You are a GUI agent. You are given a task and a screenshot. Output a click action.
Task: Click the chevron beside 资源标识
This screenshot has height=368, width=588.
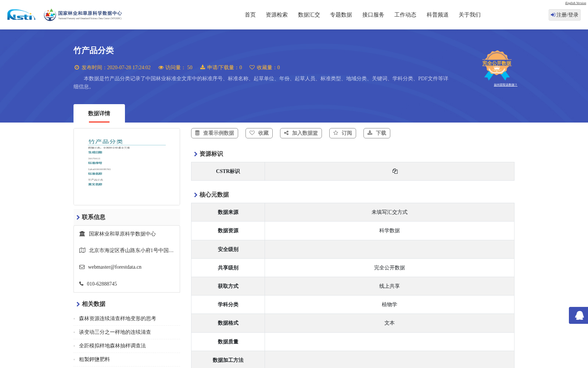tap(196, 154)
